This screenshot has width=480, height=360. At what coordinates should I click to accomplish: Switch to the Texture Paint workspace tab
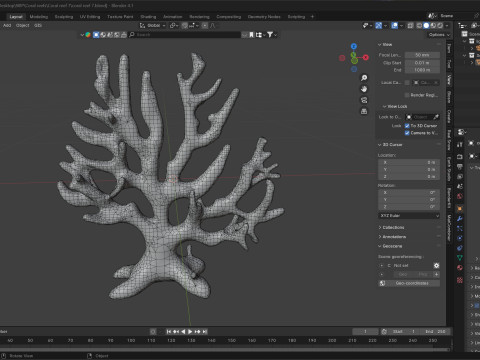click(x=120, y=17)
